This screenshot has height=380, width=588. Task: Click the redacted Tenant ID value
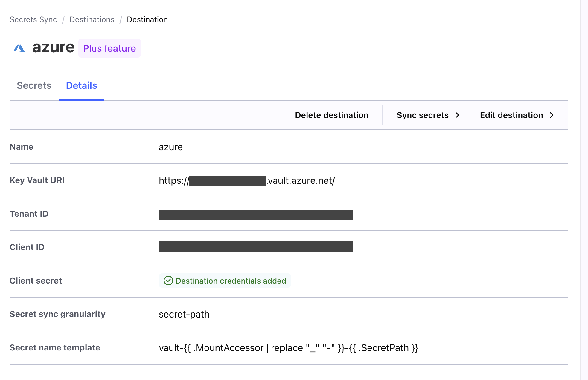(x=256, y=215)
